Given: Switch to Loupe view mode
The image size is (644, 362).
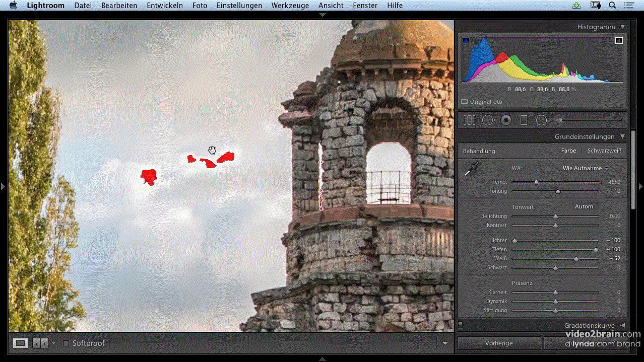Looking at the screenshot, I should coord(20,343).
